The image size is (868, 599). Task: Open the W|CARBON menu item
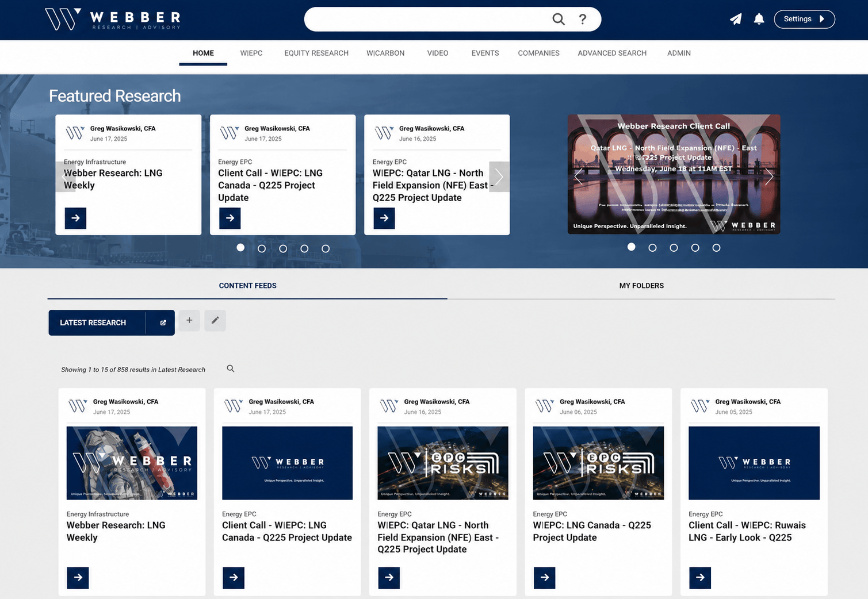385,53
